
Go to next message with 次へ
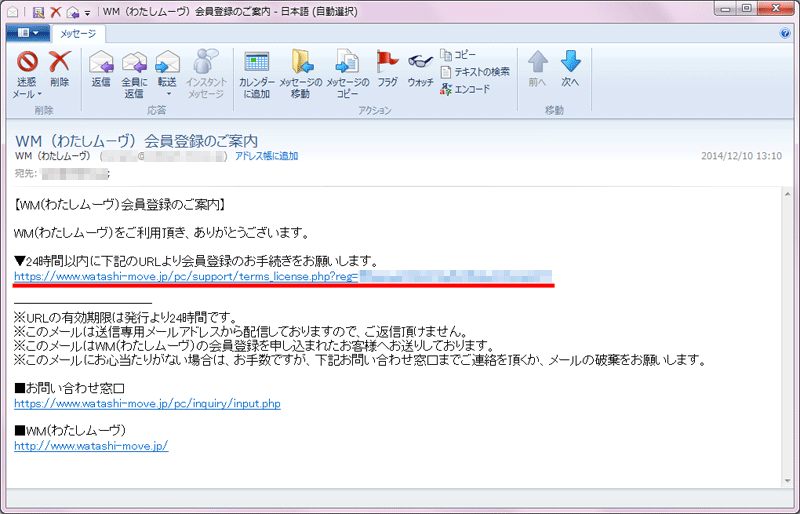tap(570, 68)
